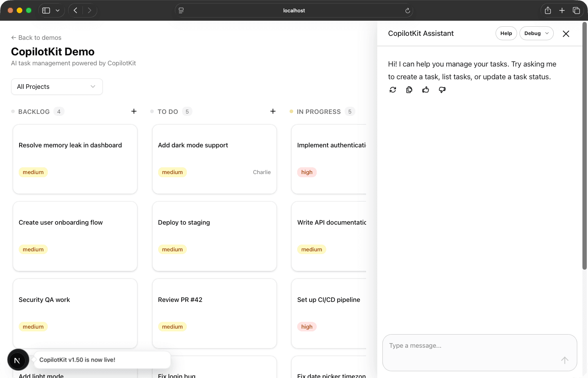Add a new task to the Backlog column
The height and width of the screenshot is (378, 588).
[x=134, y=111]
